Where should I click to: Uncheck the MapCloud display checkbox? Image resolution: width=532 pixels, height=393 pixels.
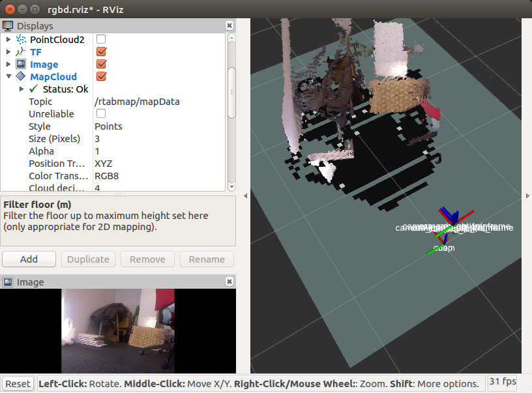pyautogui.click(x=101, y=77)
